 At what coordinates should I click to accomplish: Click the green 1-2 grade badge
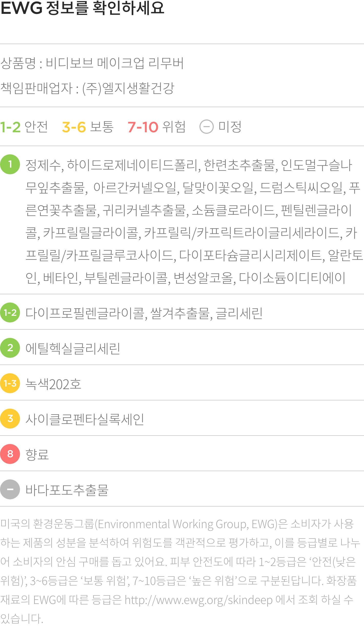pyautogui.click(x=10, y=312)
